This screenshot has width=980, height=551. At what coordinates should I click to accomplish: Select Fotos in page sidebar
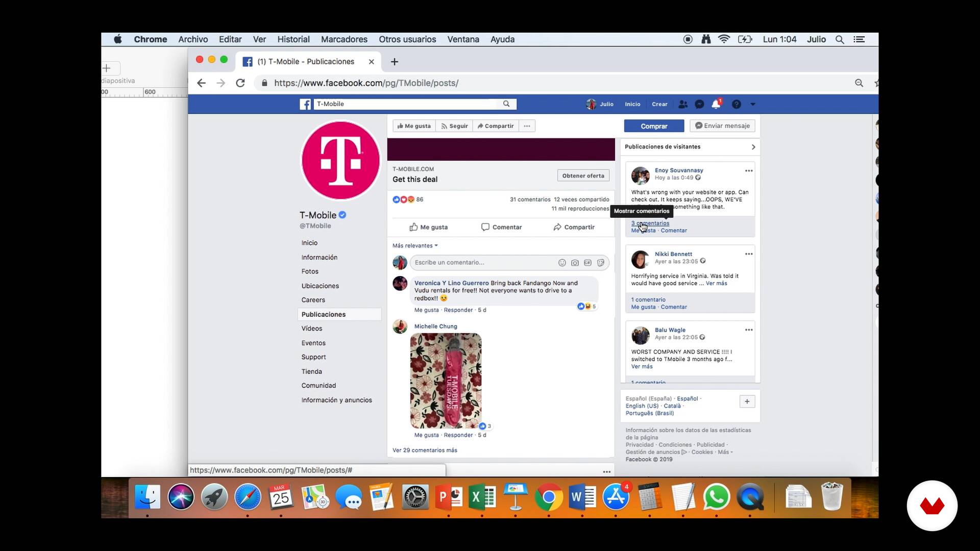(310, 271)
